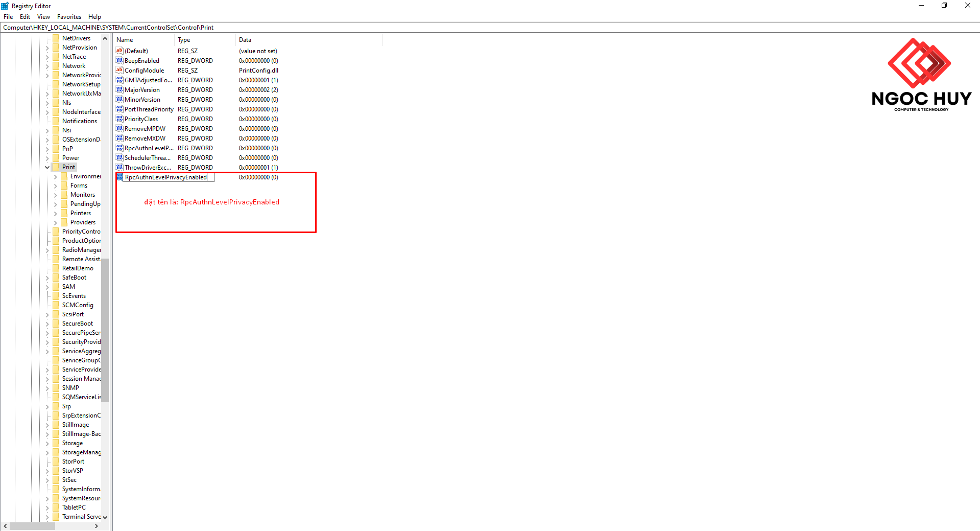
Task: Click the PriorityClass DWORD icon
Action: click(x=119, y=119)
